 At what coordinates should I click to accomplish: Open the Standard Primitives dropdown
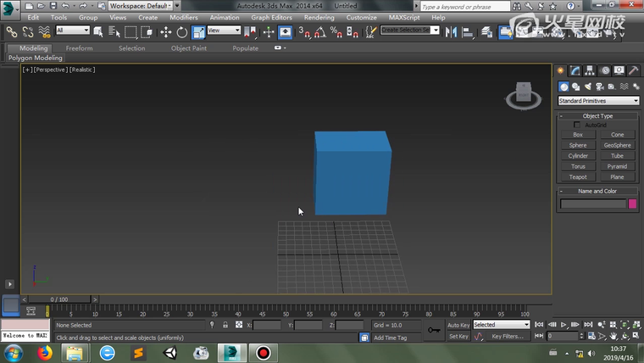click(597, 101)
